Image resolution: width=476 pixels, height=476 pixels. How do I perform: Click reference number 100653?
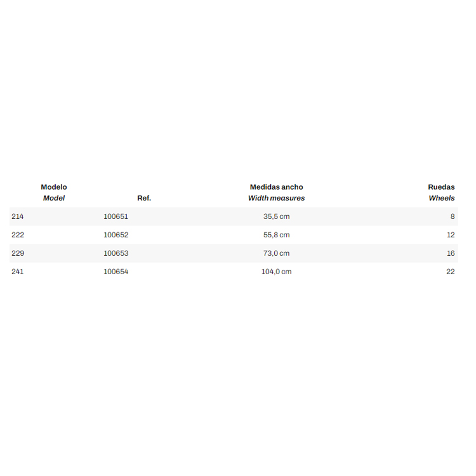tap(116, 253)
